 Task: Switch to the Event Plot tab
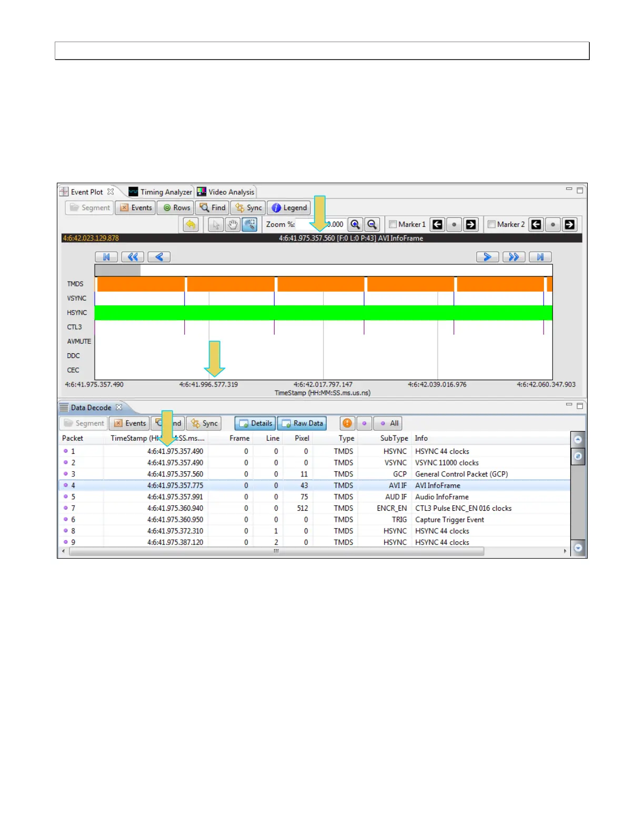coord(87,192)
